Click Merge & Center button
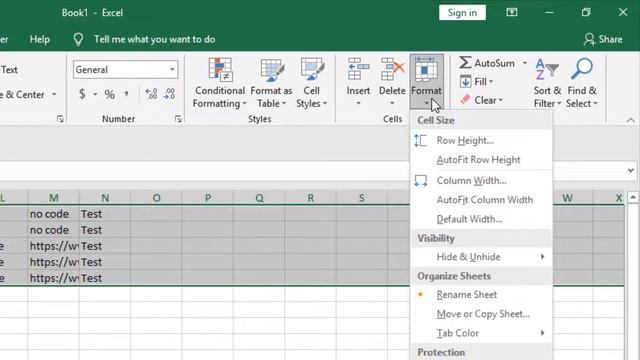640x360 pixels. tap(23, 94)
